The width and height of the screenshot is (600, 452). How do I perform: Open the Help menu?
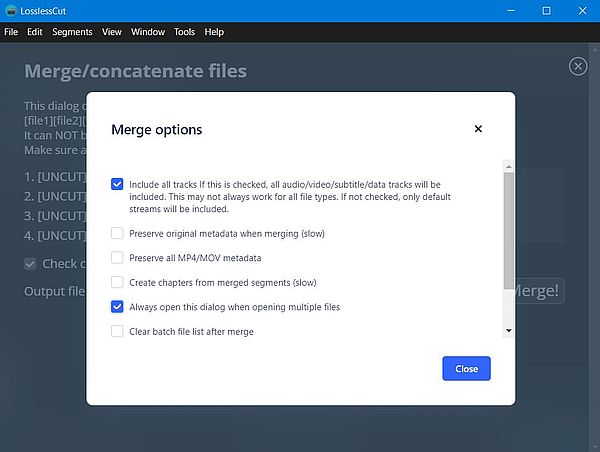point(214,32)
